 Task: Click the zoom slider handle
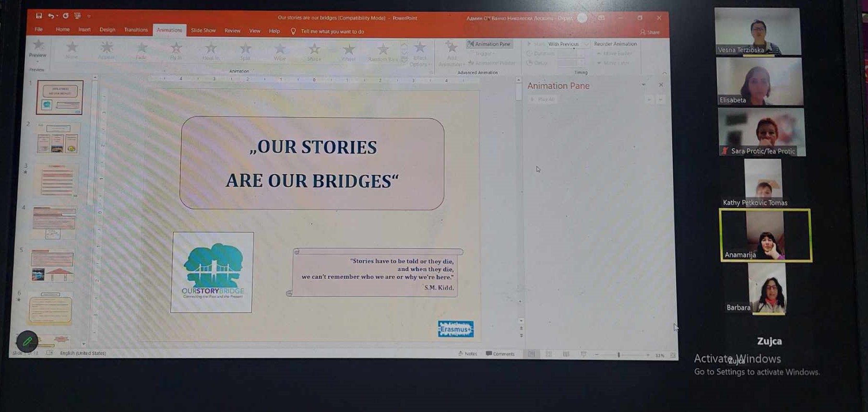coord(619,355)
